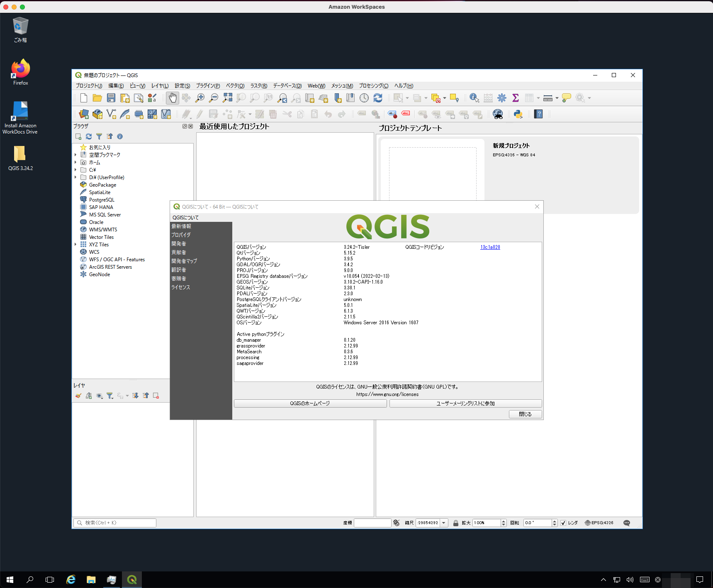Click the Statistical Summary sigma icon

(x=516, y=98)
